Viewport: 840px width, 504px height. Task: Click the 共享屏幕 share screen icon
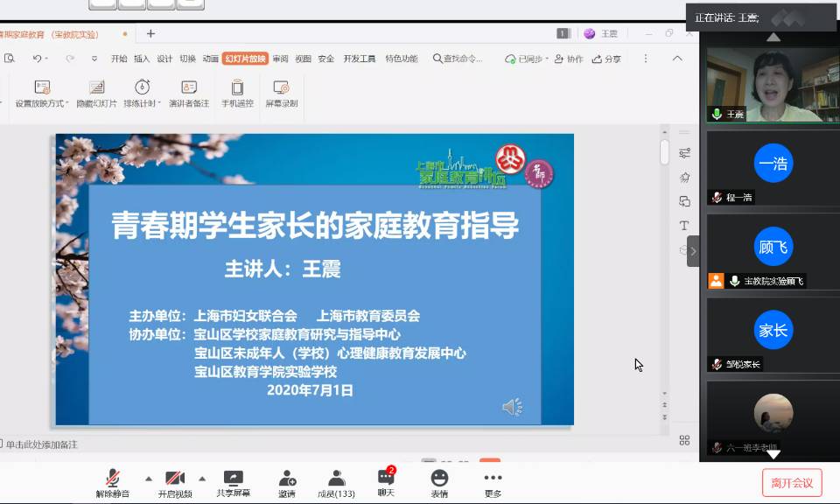pyautogui.click(x=234, y=478)
